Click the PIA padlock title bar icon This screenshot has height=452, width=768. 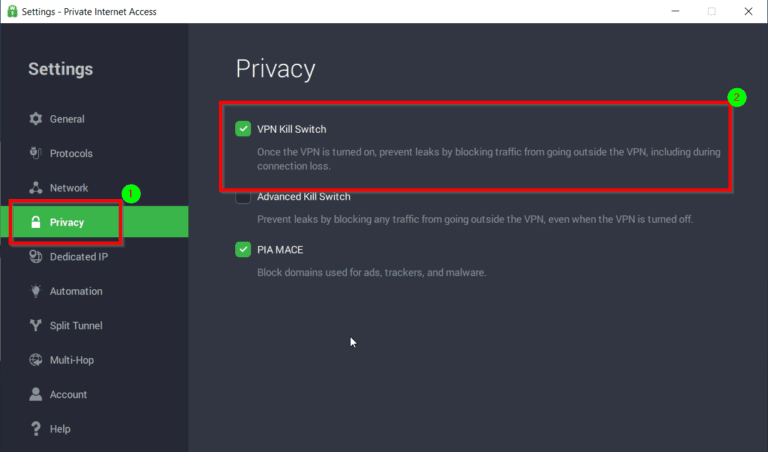coord(11,11)
